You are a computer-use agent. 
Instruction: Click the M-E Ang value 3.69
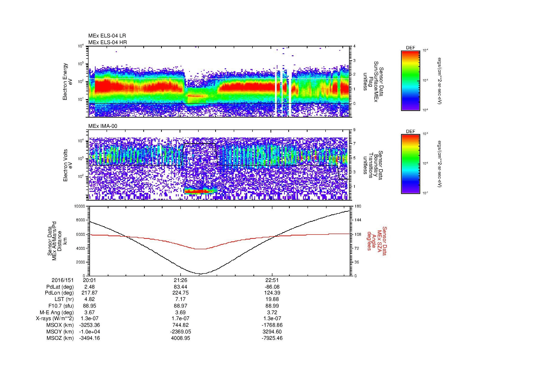click(x=181, y=312)
